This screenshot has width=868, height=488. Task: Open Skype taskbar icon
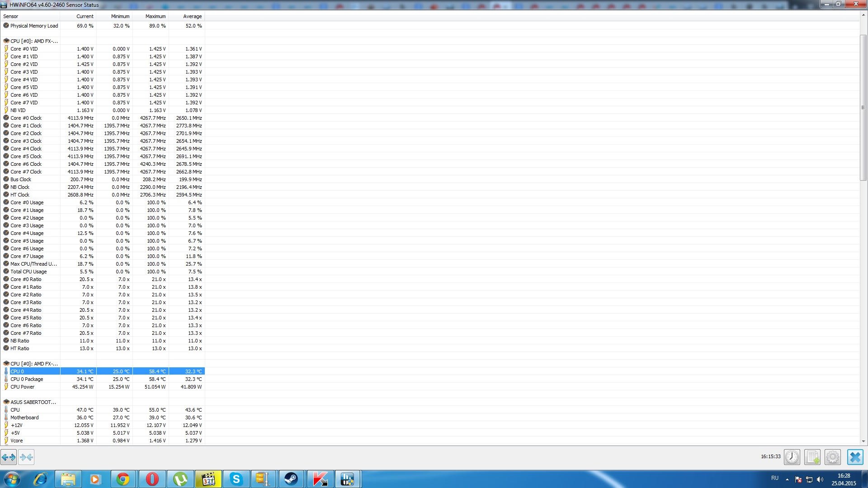pos(236,479)
